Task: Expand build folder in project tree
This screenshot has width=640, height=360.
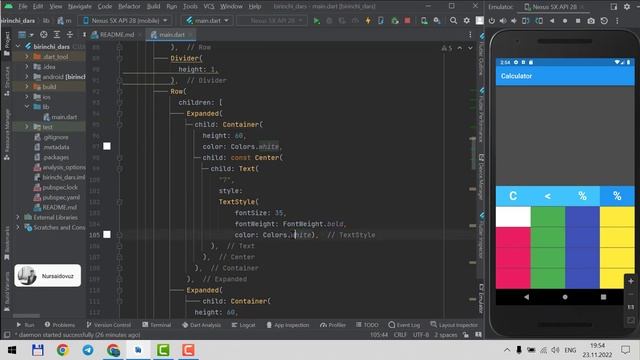Action: tap(27, 87)
